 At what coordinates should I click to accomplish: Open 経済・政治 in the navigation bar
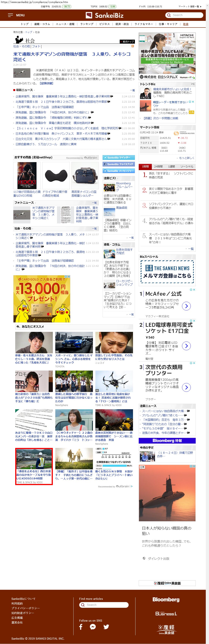(x=122, y=24)
